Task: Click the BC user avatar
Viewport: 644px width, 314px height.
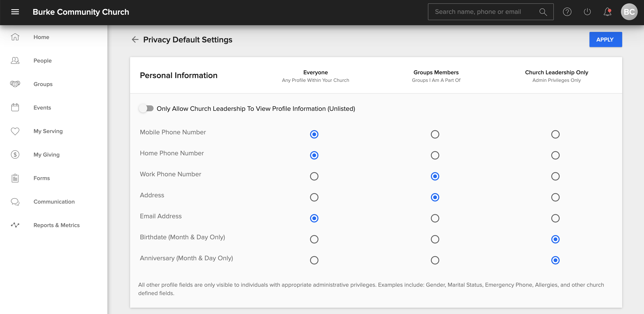Action: coord(629,12)
